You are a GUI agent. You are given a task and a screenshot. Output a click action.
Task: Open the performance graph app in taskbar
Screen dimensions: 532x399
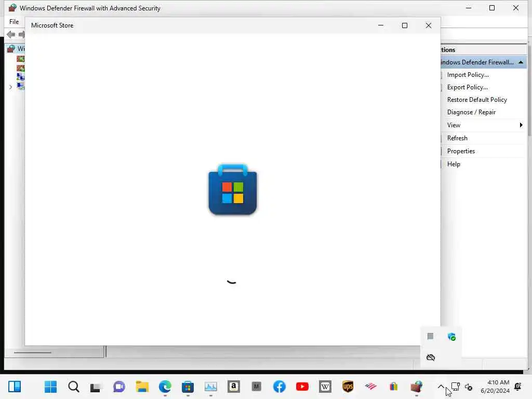[211, 387]
